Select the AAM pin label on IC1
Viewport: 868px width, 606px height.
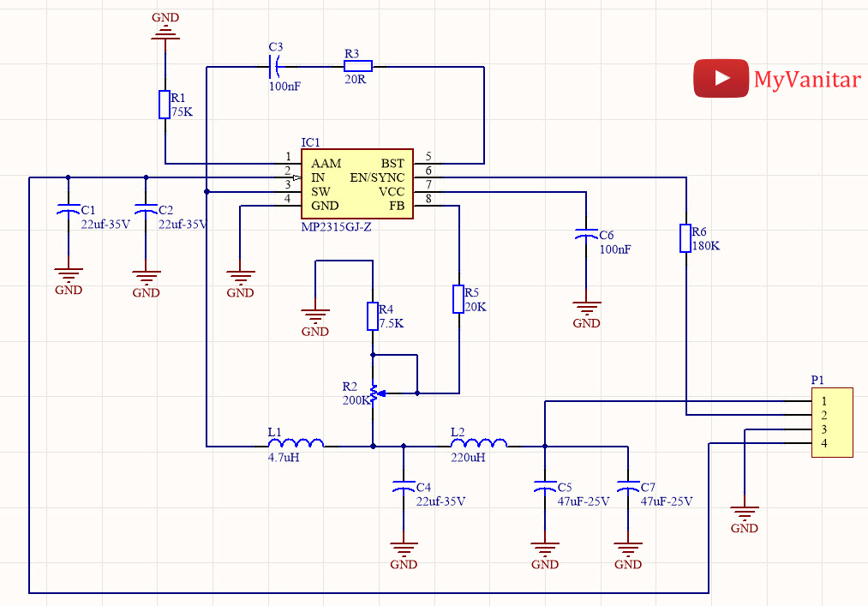(326, 164)
